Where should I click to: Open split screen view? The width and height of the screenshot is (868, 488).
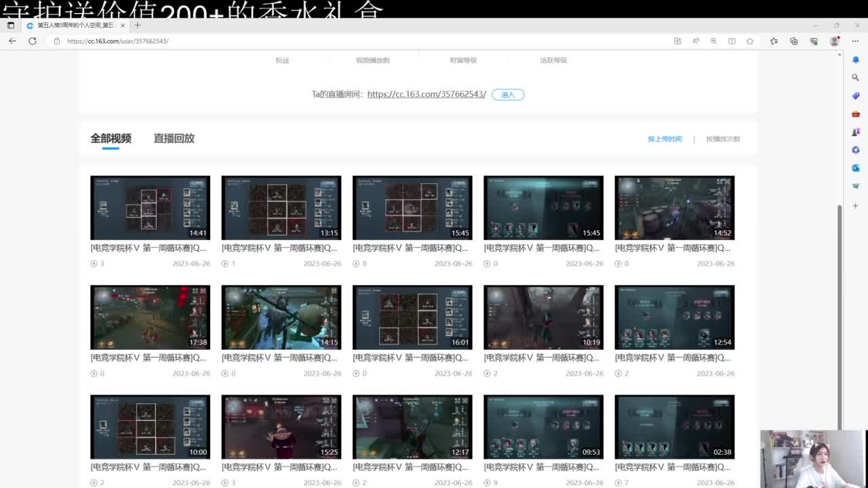(732, 41)
